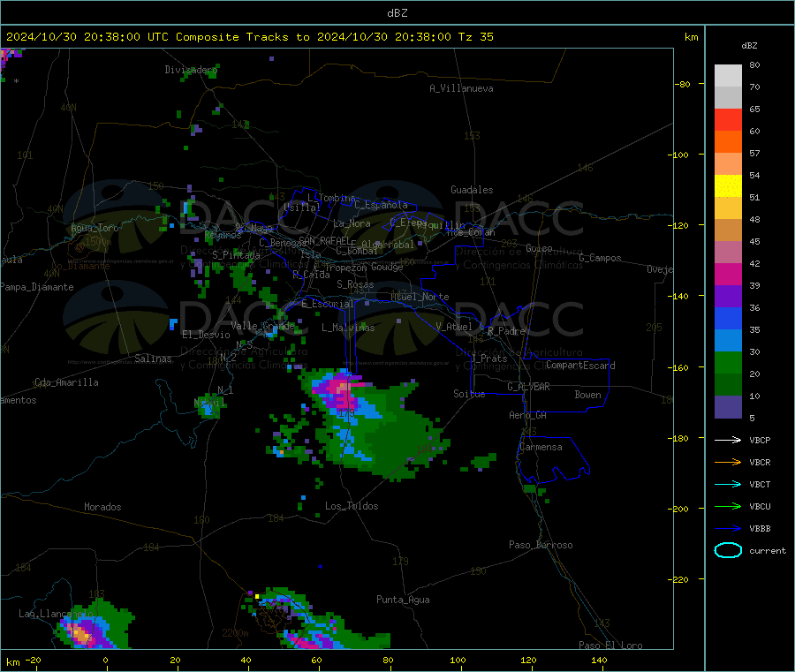Click the timestamp '2024/10/30 20:38:00 UTC Composite' header
Screen dimensions: 795x672
123,37
